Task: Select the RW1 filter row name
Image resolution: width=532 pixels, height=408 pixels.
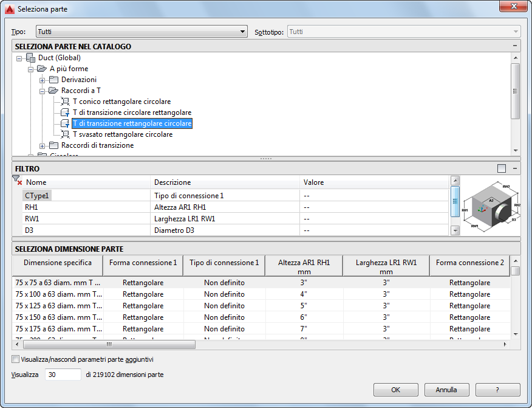Action: click(32, 219)
